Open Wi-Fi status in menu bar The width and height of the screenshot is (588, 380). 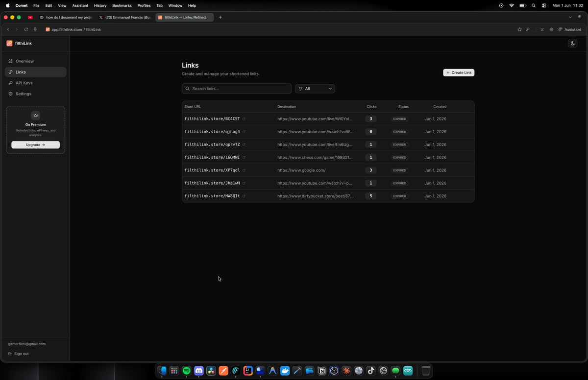512,5
